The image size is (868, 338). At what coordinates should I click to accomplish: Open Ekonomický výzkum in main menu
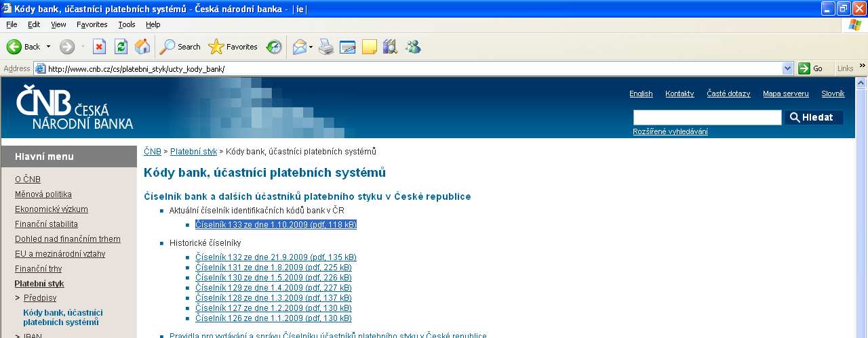point(52,209)
